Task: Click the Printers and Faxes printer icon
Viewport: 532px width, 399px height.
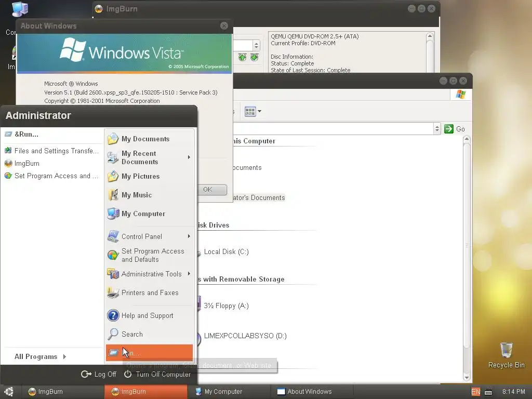Action: [x=113, y=292]
